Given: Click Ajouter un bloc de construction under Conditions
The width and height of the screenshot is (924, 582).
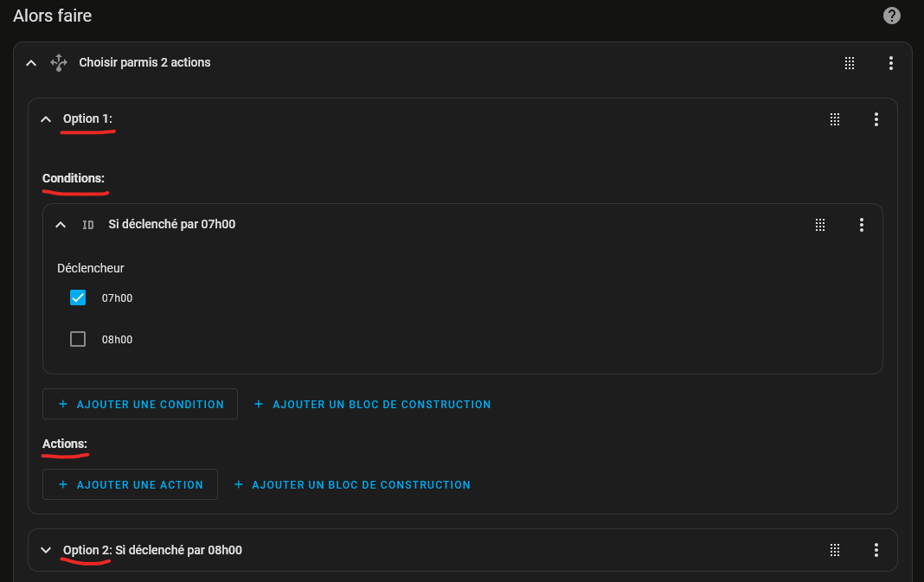Looking at the screenshot, I should pos(372,404).
